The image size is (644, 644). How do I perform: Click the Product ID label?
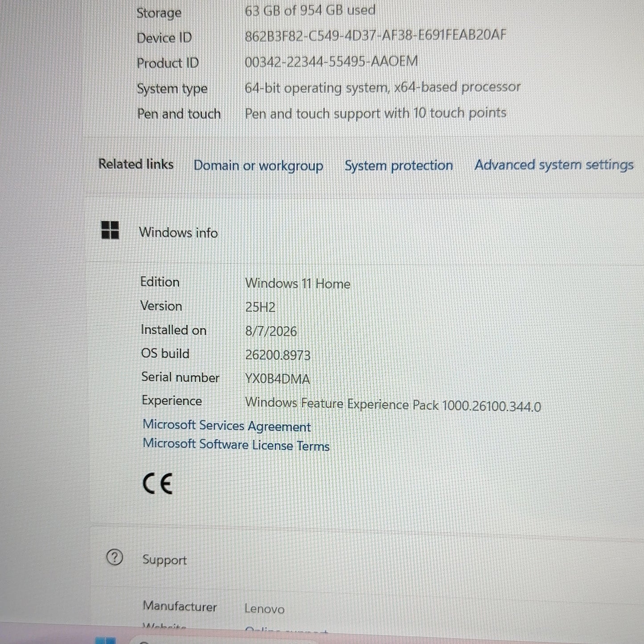[x=168, y=63]
